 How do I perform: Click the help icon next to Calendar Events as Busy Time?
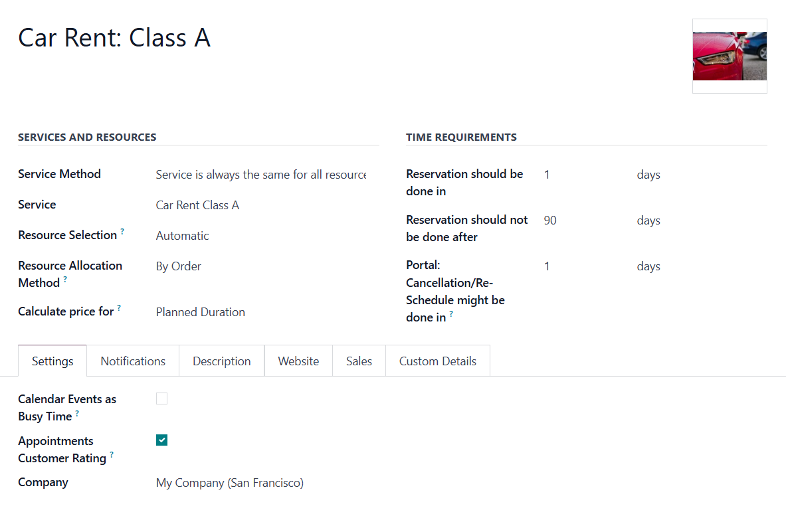(x=77, y=412)
